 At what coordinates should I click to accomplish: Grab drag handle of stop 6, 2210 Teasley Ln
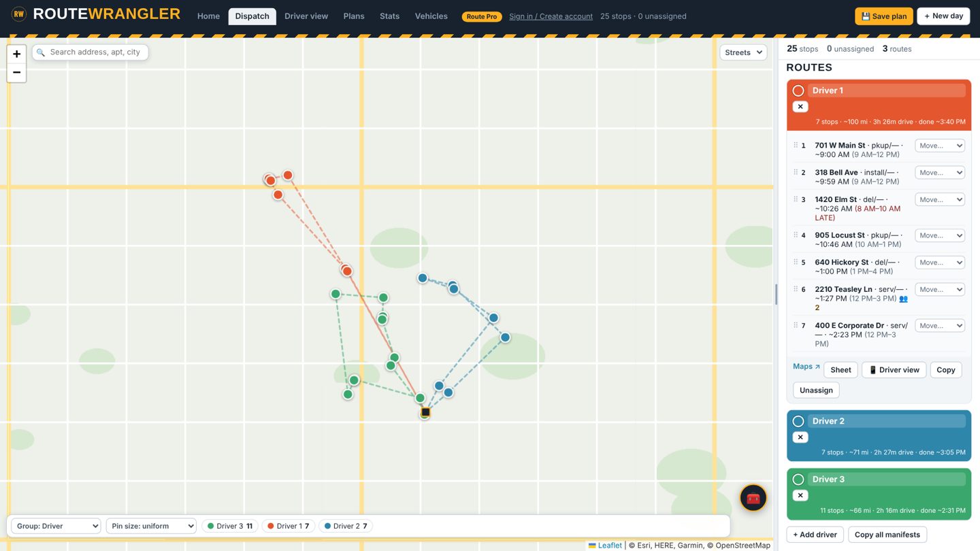(795, 289)
